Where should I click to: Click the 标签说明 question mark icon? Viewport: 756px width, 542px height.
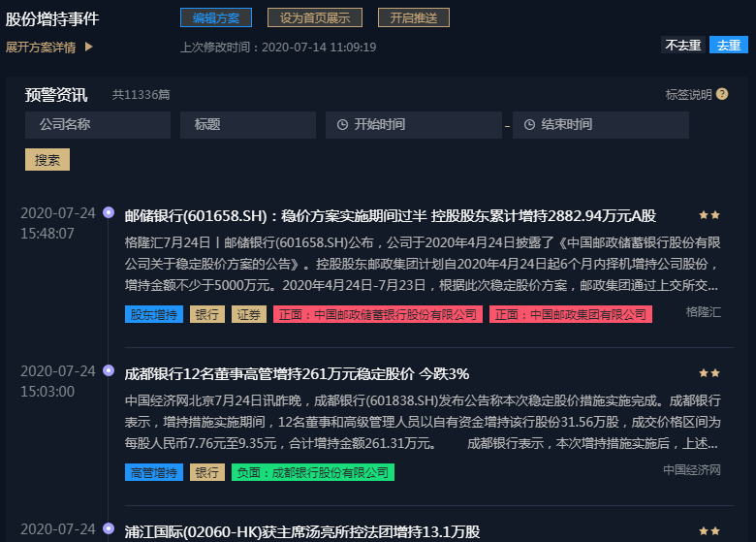coord(722,94)
